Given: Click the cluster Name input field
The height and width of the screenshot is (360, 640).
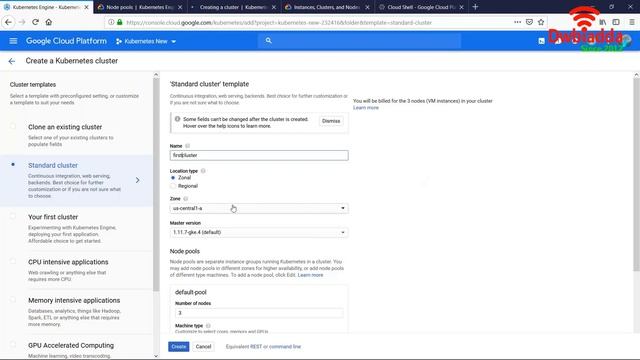Looking at the screenshot, I should [x=259, y=155].
